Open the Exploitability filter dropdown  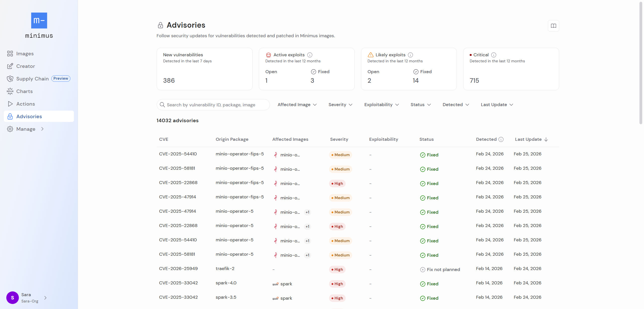(x=382, y=105)
